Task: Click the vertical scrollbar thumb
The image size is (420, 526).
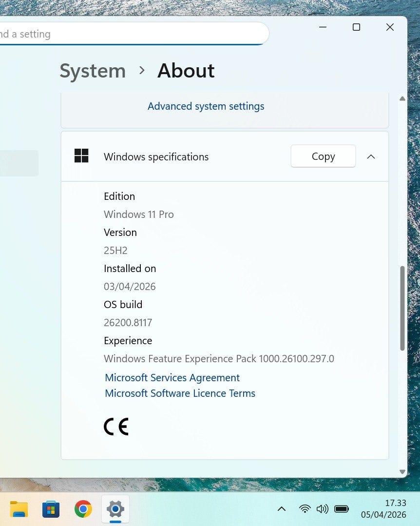Action: pyautogui.click(x=402, y=308)
